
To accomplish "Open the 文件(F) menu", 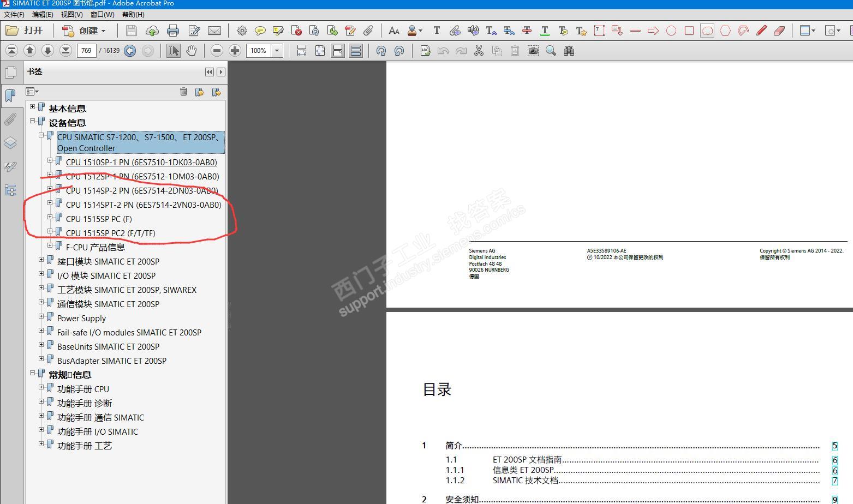I will 14,15.
